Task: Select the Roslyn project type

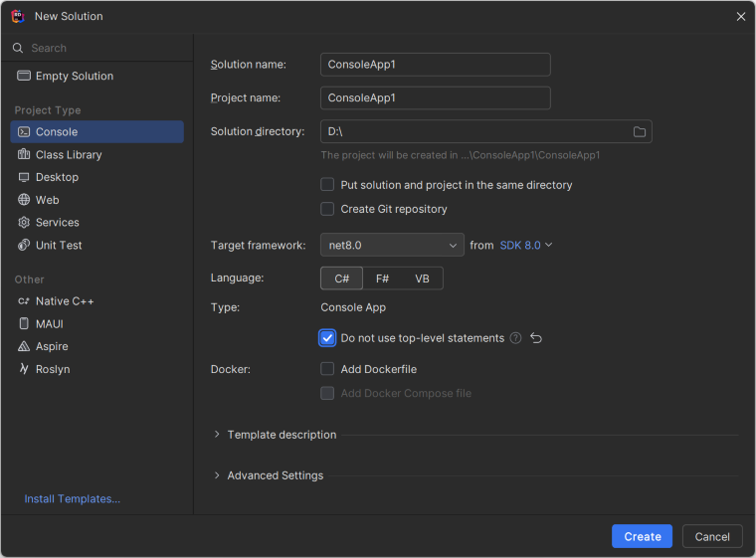Action: pyautogui.click(x=53, y=370)
